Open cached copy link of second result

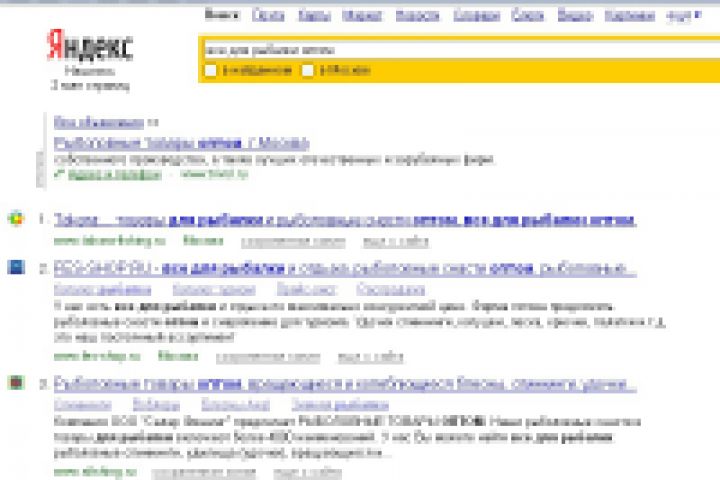click(268, 357)
